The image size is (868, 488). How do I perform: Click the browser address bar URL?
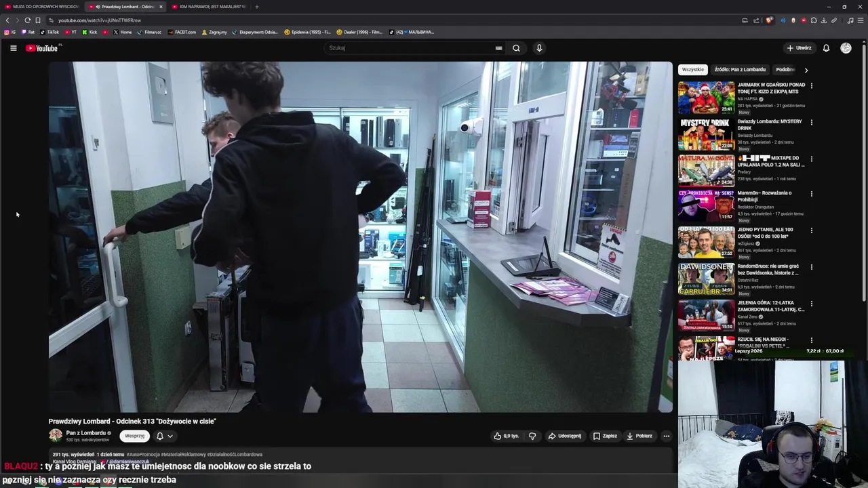pos(100,20)
